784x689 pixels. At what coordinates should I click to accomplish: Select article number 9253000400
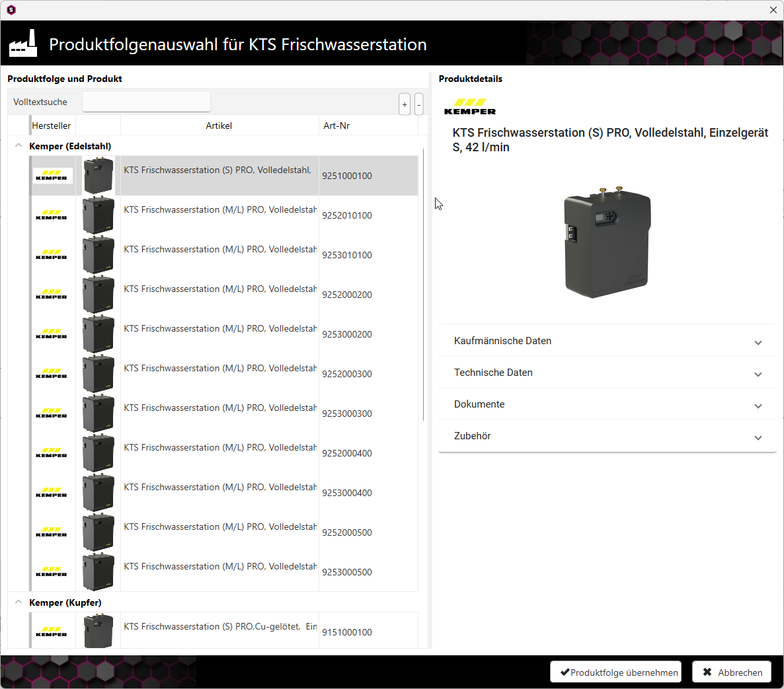(x=347, y=493)
